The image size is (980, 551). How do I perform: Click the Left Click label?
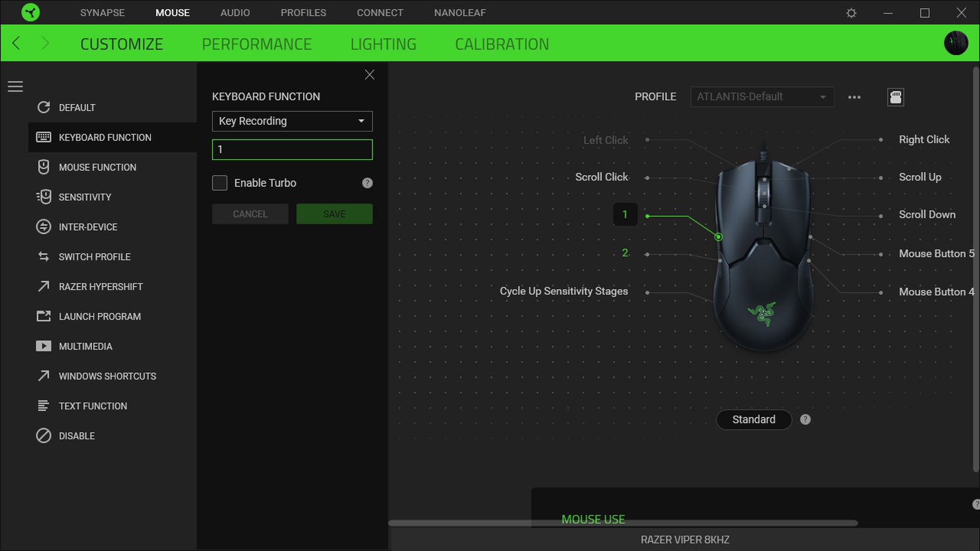[606, 140]
